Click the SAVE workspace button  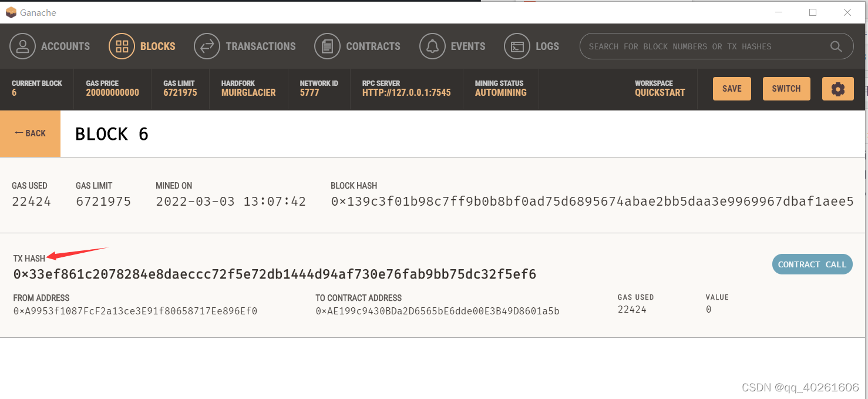[x=732, y=89]
